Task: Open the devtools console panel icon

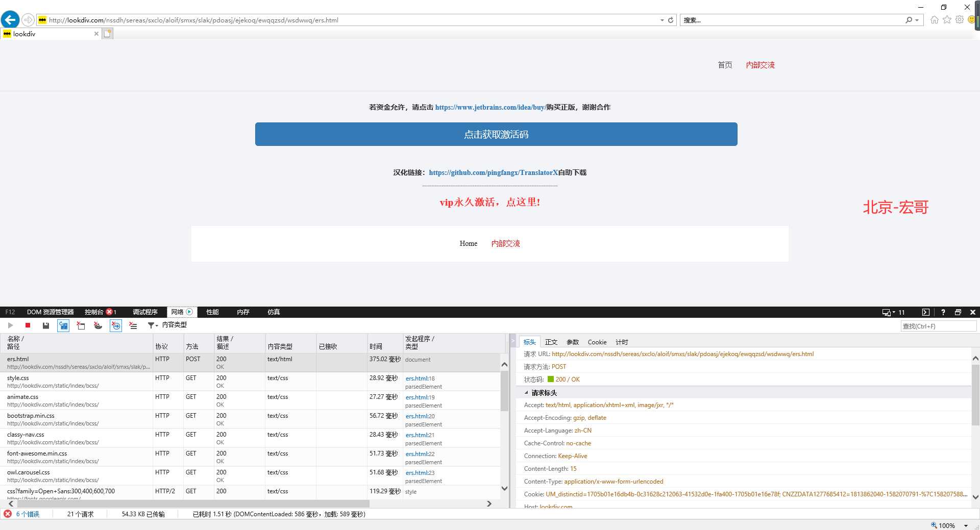Action: (x=925, y=312)
